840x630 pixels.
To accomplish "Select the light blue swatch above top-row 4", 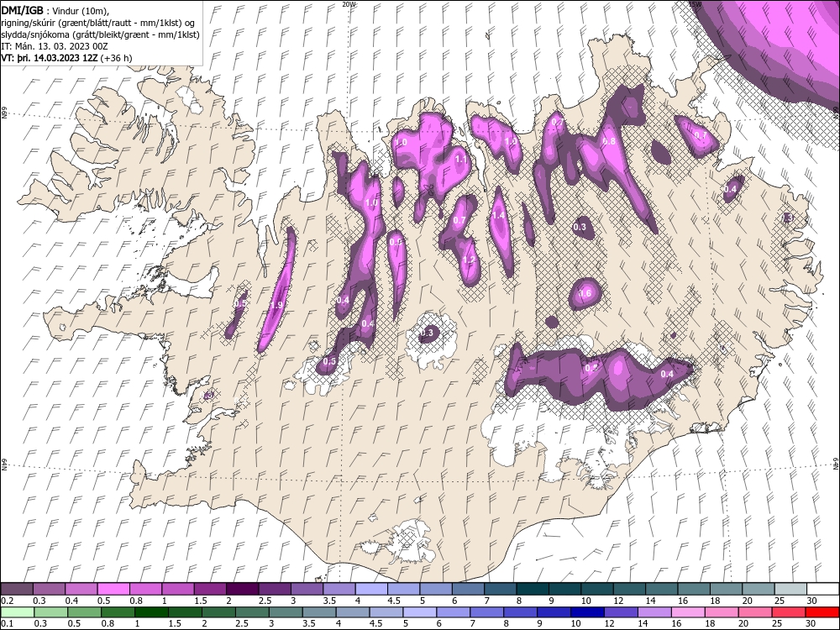I will tap(371, 589).
